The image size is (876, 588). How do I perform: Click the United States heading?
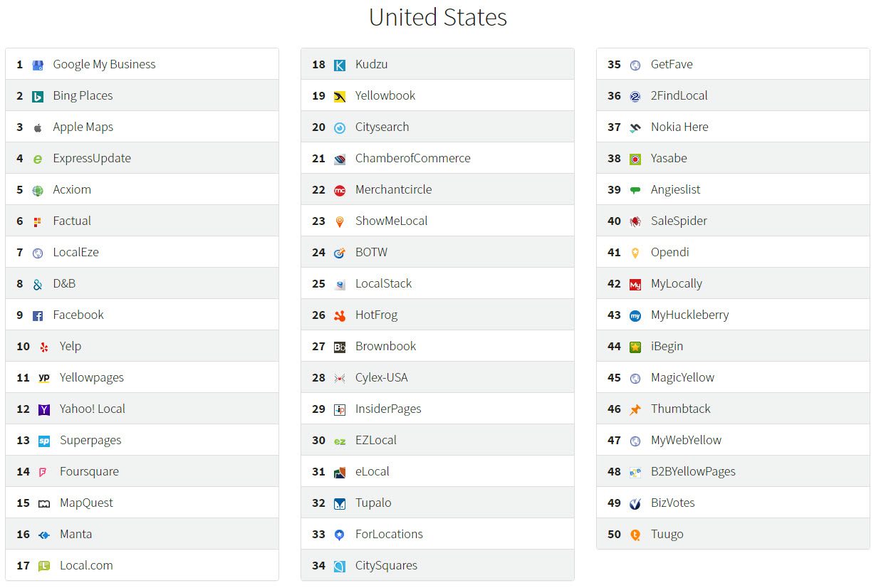click(x=438, y=17)
